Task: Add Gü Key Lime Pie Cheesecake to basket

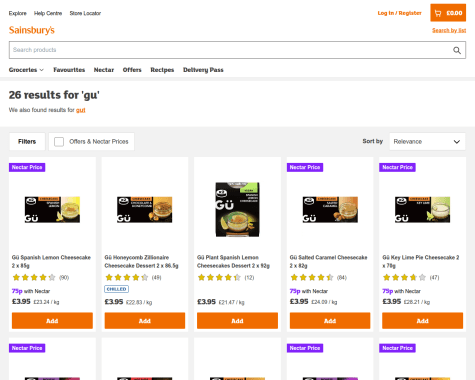Action: [422, 321]
